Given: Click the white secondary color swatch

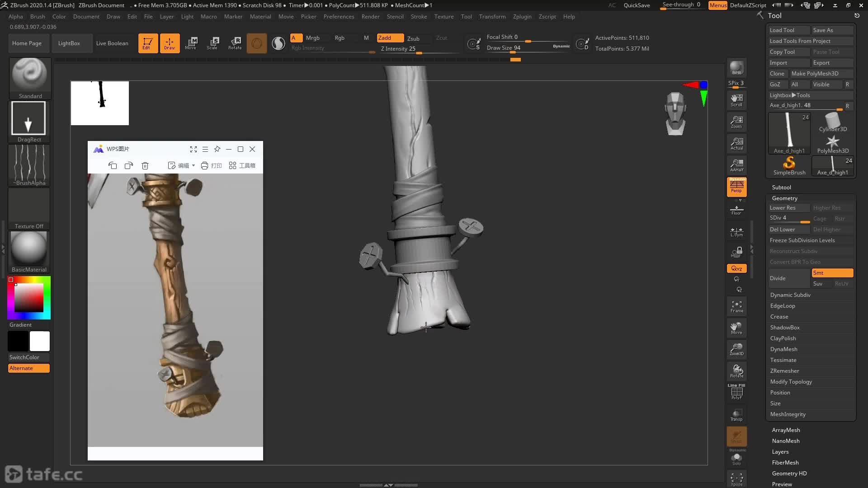Looking at the screenshot, I should click(40, 341).
